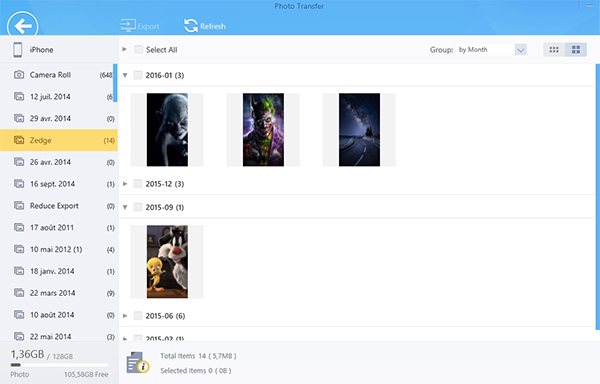This screenshot has width=600, height=384.
Task: Collapse the 2015-09 group
Action: [x=125, y=207]
